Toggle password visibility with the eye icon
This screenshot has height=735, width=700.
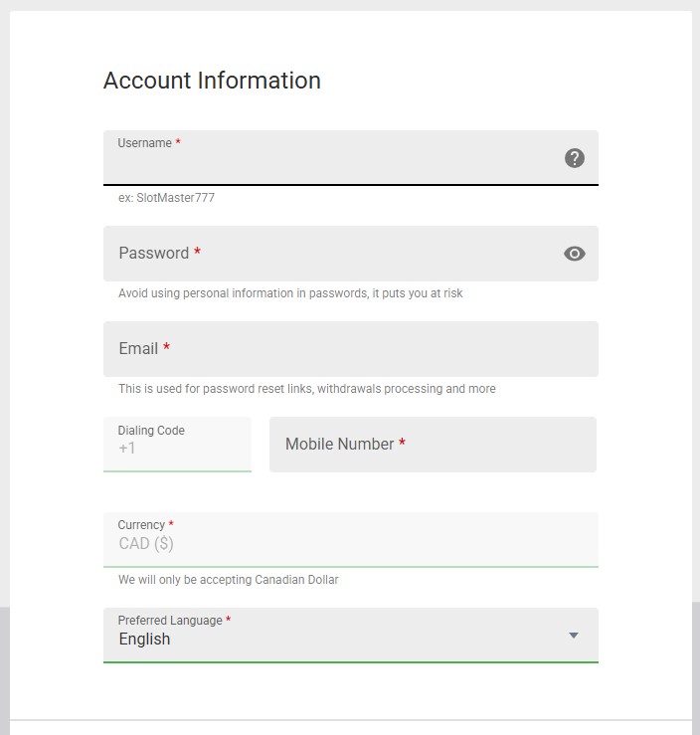[x=574, y=254]
